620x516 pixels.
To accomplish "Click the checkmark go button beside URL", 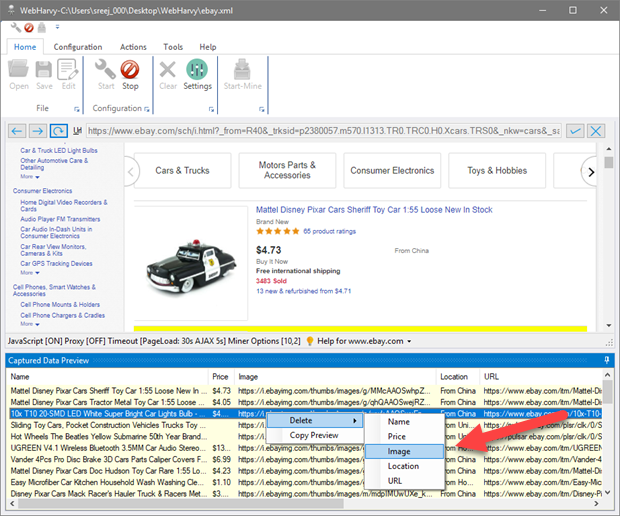I will (575, 131).
